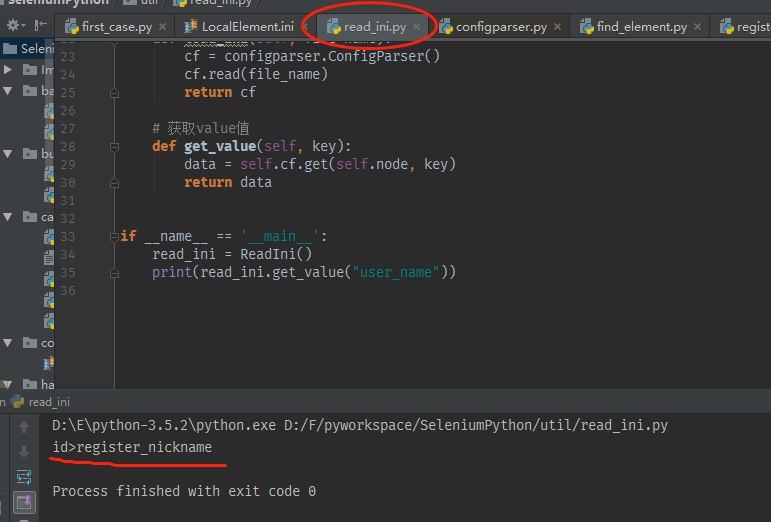This screenshot has width=771, height=522.
Task: Open the project view settings gear
Action: [x=14, y=25]
